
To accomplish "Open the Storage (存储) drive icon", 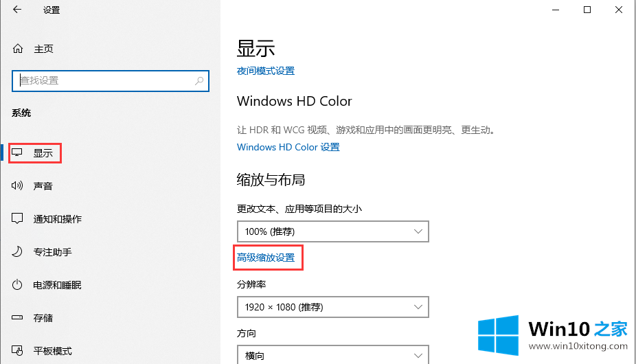I will click(x=19, y=318).
